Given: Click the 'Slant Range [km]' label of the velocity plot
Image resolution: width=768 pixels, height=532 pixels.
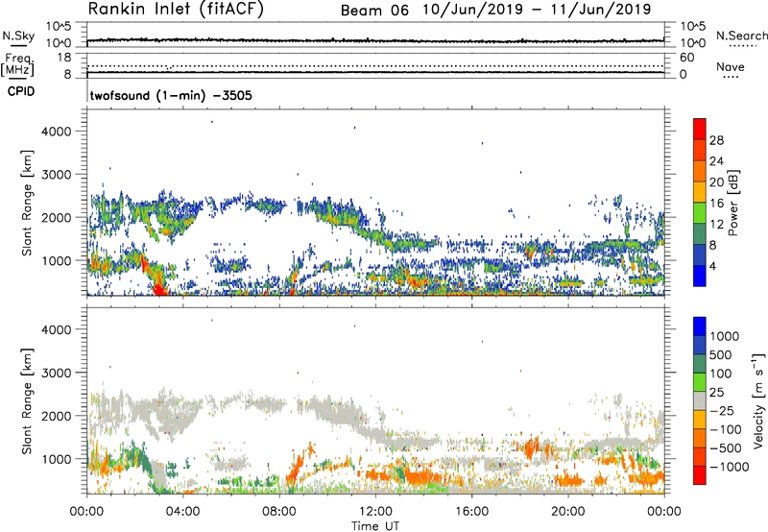Looking at the screenshot, I should click(x=27, y=401).
